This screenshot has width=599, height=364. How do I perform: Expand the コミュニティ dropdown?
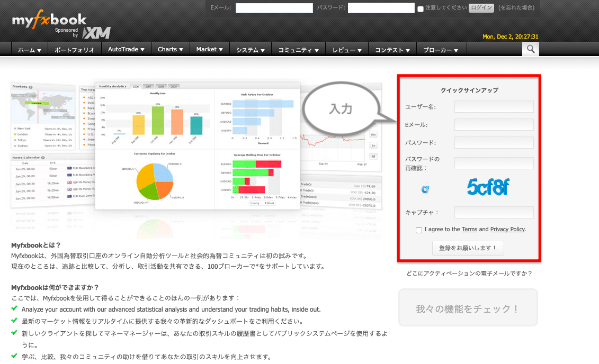(298, 50)
